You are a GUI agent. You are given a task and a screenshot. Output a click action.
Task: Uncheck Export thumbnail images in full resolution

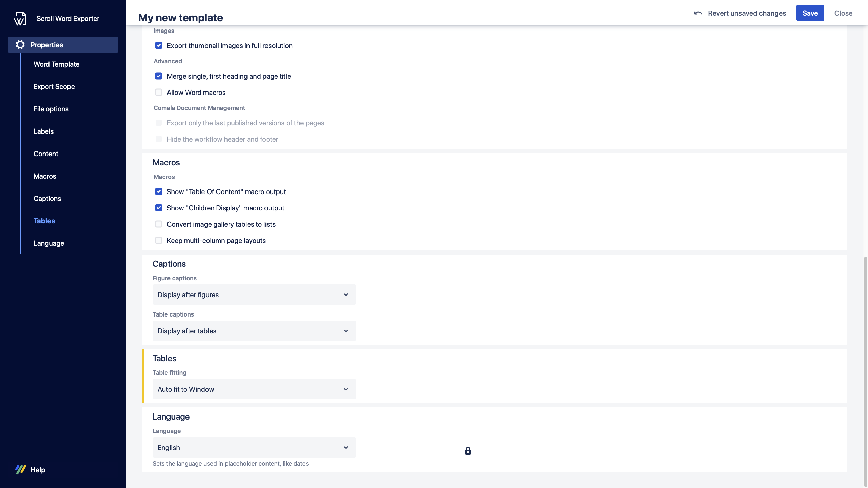click(159, 45)
